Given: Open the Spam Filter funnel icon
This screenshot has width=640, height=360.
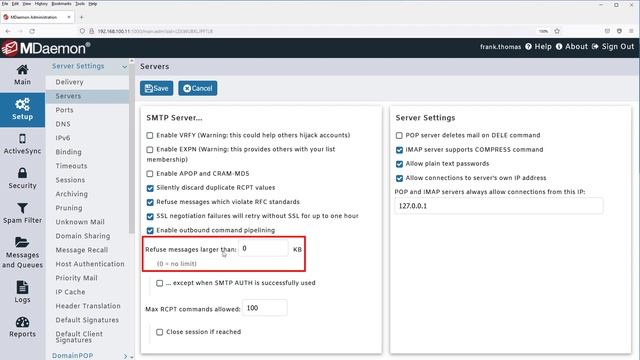Looking at the screenshot, I should [22, 208].
